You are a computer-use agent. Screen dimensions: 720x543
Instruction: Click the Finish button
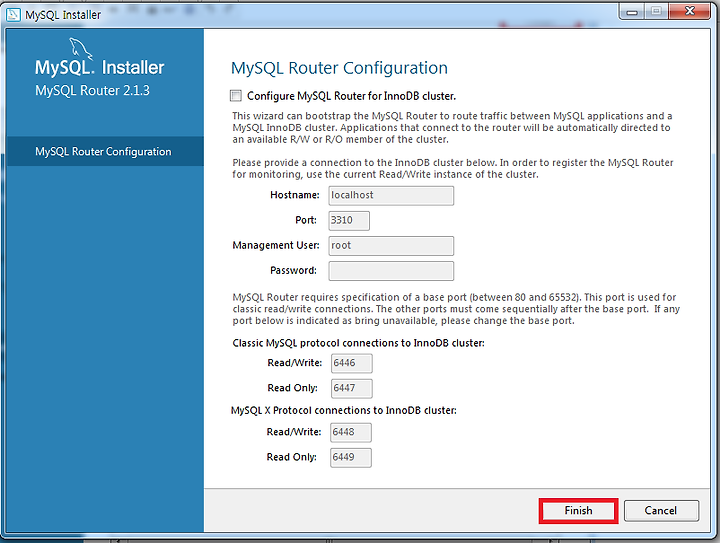(578, 510)
